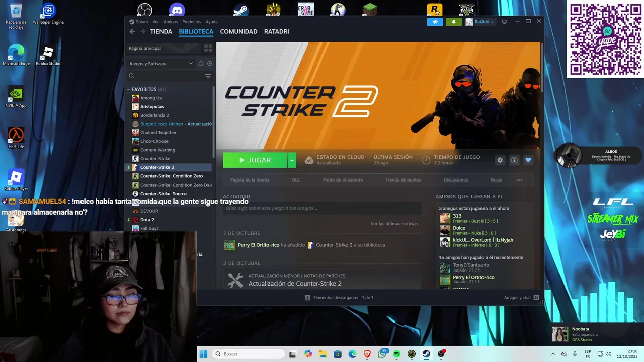Open Spotify from the taskbar
The height and width of the screenshot is (362, 644).
click(x=397, y=354)
